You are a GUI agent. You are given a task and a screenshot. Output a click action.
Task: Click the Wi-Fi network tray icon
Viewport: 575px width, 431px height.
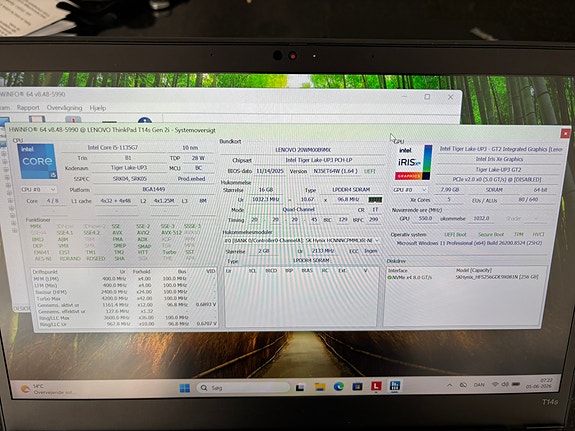pos(495,384)
